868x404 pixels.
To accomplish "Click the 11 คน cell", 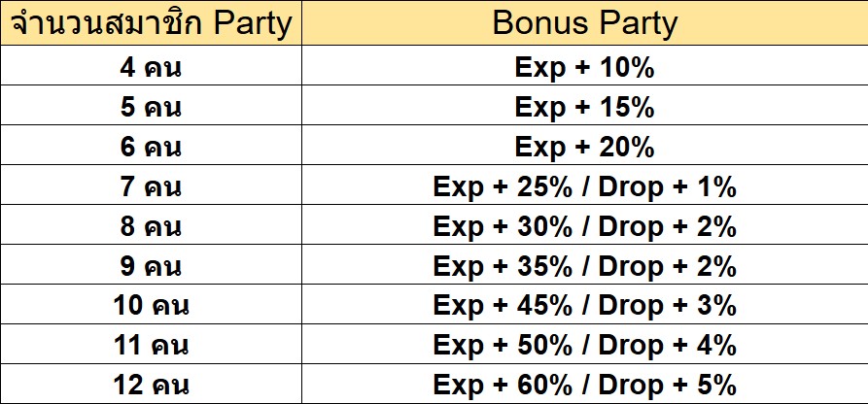I will pyautogui.click(x=151, y=344).
